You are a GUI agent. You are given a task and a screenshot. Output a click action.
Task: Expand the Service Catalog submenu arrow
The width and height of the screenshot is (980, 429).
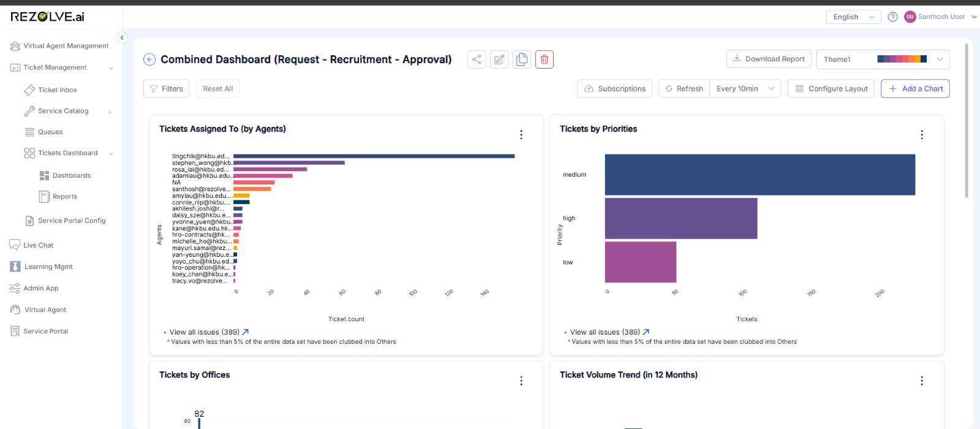click(110, 112)
